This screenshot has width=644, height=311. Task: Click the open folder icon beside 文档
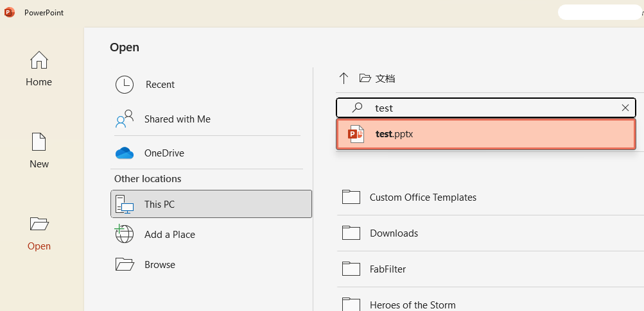click(365, 78)
